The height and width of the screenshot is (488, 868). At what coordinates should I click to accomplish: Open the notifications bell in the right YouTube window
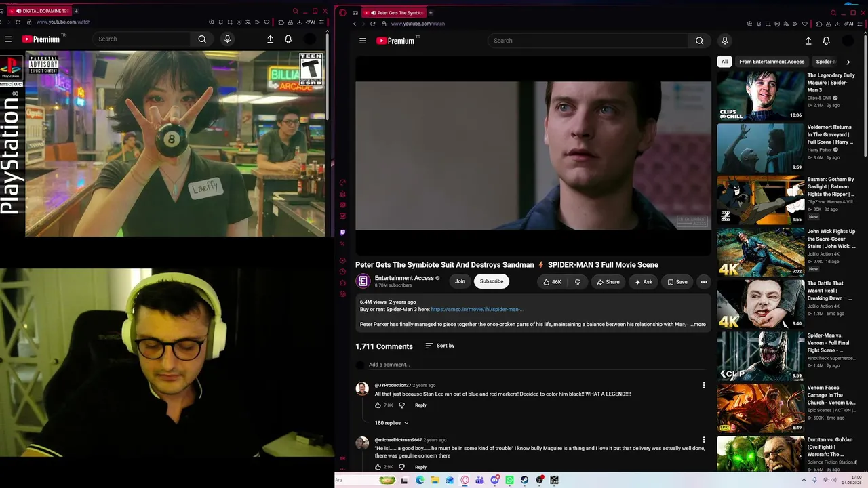point(826,41)
